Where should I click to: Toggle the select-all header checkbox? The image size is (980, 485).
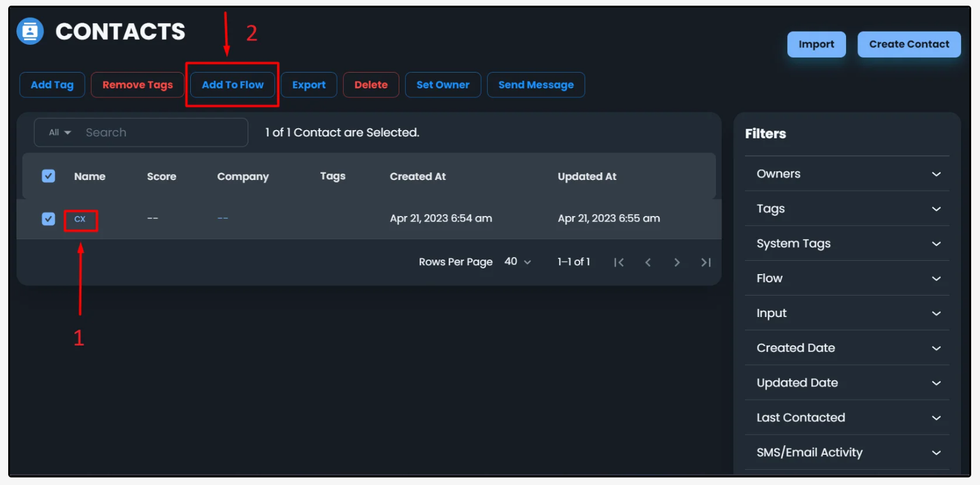coord(49,176)
